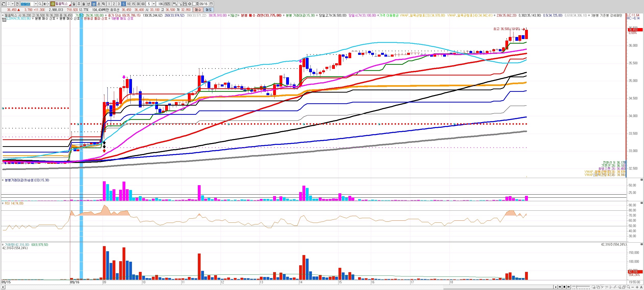The width and height of the screenshot is (644, 290).
Task: Switch to the 틱 (tick) chart period
Action: pyautogui.click(x=104, y=4)
